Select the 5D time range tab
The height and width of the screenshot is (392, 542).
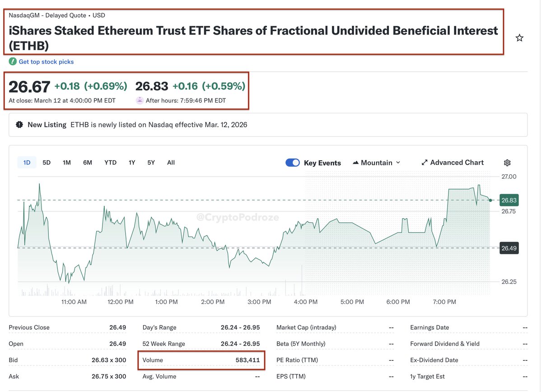point(47,163)
